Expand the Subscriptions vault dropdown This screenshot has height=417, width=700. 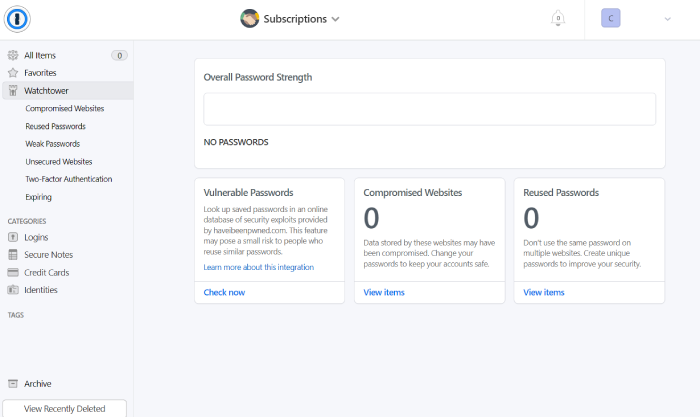tap(290, 19)
